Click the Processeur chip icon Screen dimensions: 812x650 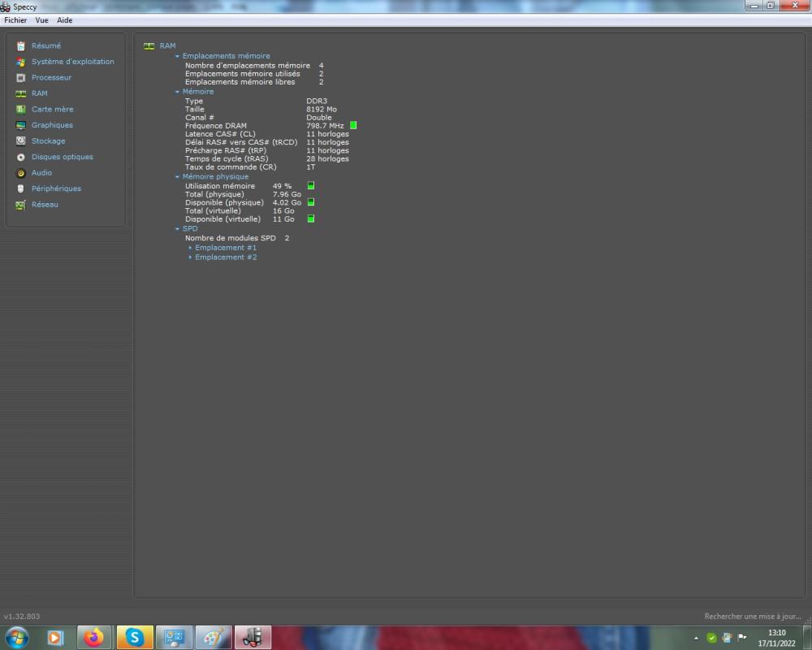(21, 78)
